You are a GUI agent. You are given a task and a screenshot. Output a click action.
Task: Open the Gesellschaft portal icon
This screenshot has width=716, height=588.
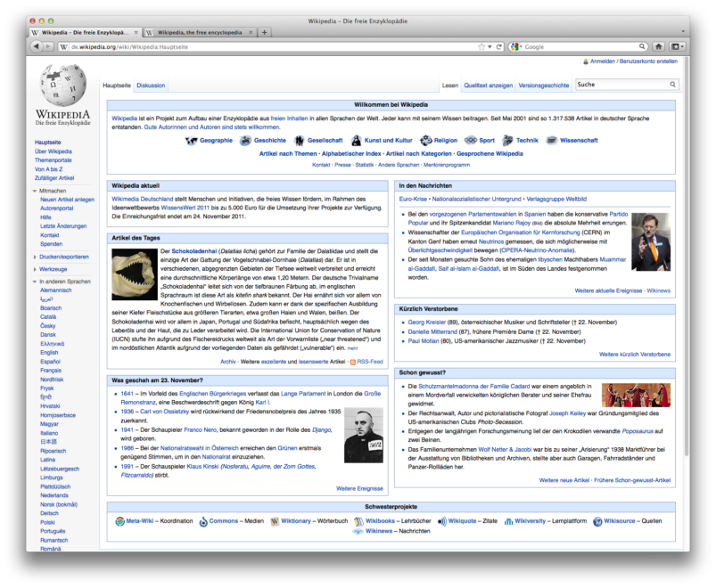click(x=299, y=141)
